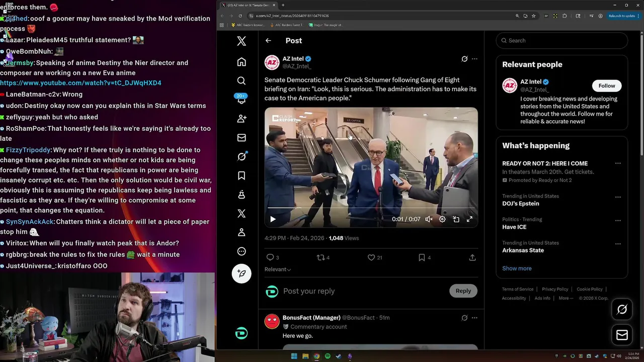Click Grok explain icon on AZ Intel post
Viewport: 644px width, 362px height.
click(464, 59)
